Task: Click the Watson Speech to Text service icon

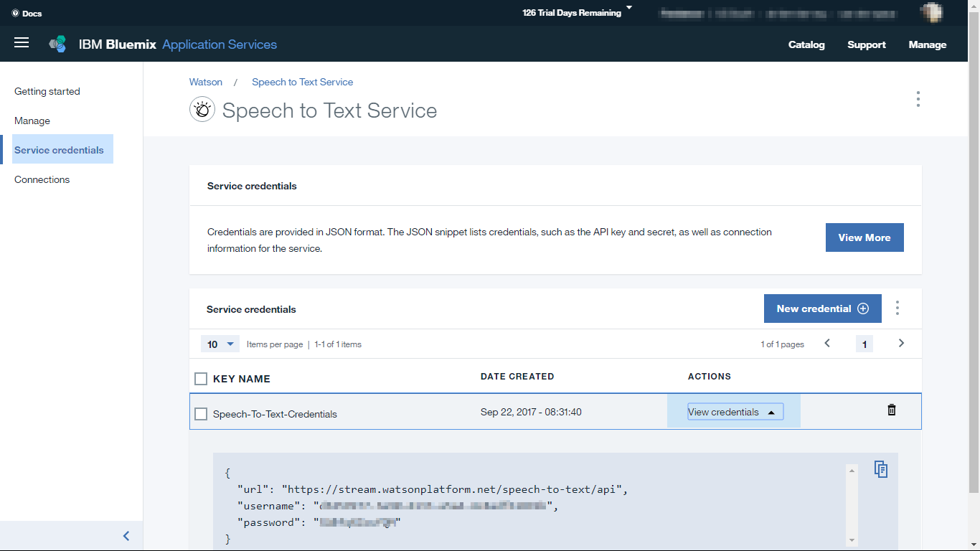Action: (202, 110)
